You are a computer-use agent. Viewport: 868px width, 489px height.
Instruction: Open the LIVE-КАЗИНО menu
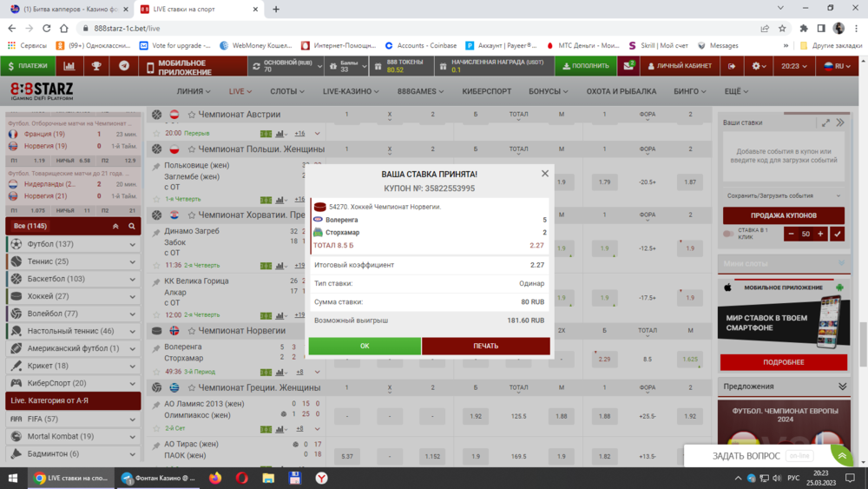[x=351, y=91]
